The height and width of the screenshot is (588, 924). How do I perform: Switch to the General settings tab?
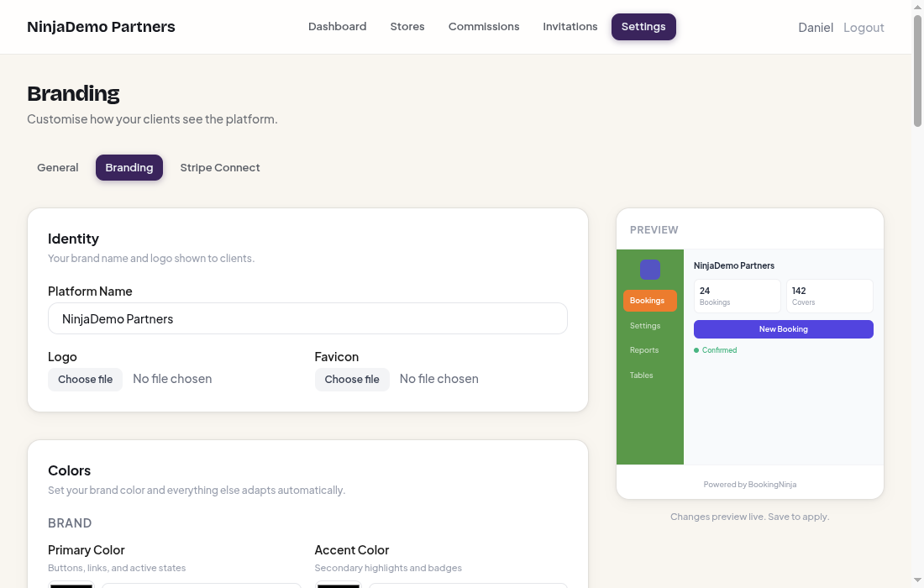point(58,167)
